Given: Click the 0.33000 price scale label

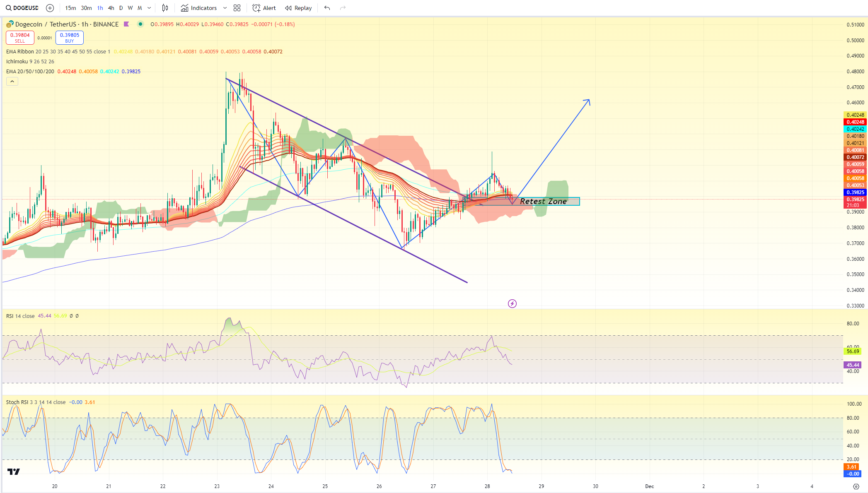Looking at the screenshot, I should [855, 306].
